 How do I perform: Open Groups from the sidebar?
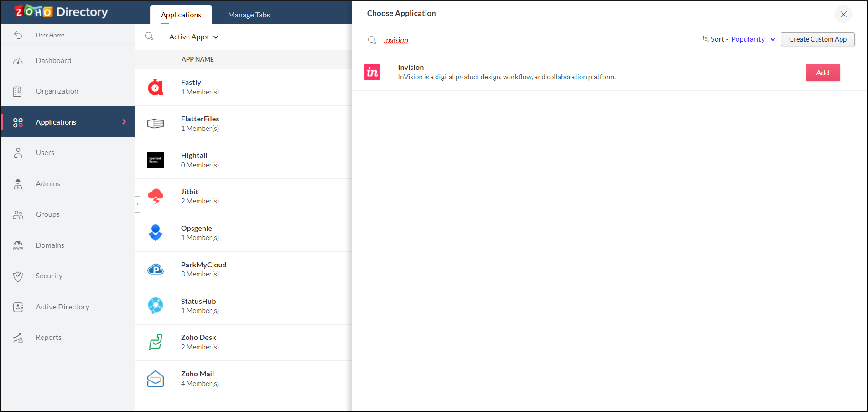coord(68,214)
